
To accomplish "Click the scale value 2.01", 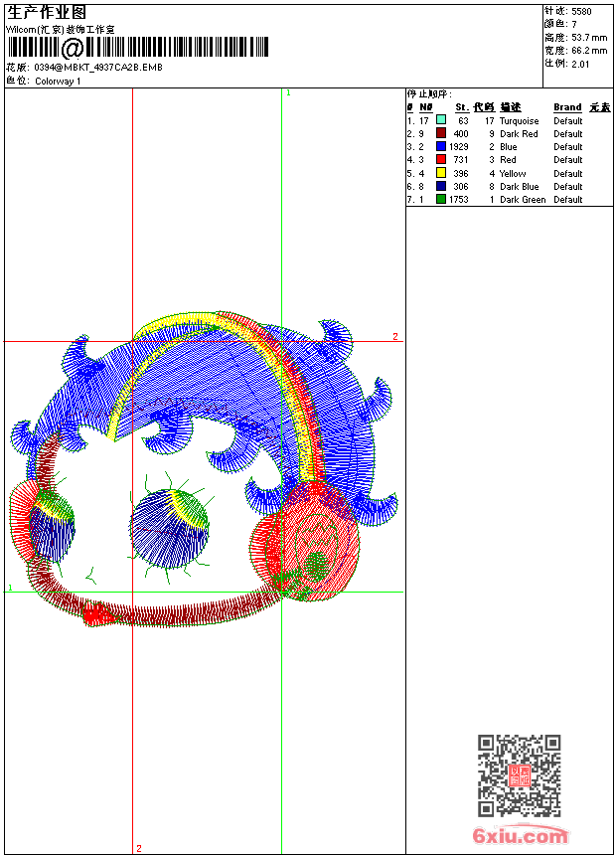I will point(580,64).
